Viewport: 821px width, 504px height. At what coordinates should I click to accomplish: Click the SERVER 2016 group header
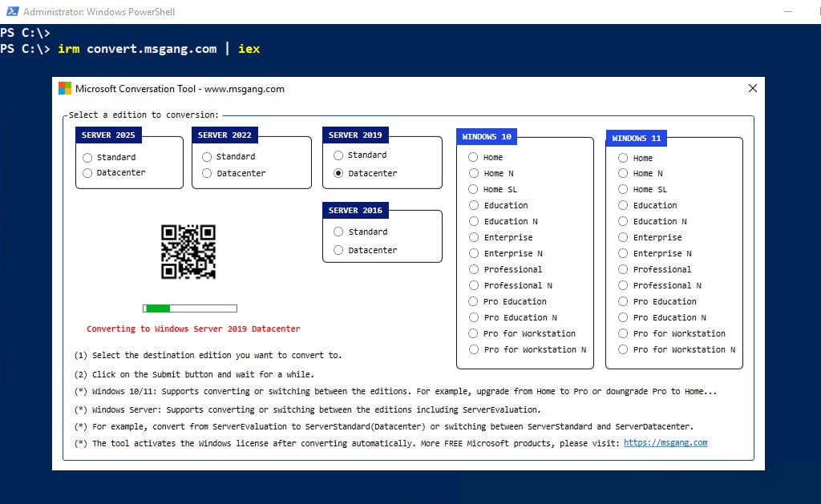click(x=355, y=211)
